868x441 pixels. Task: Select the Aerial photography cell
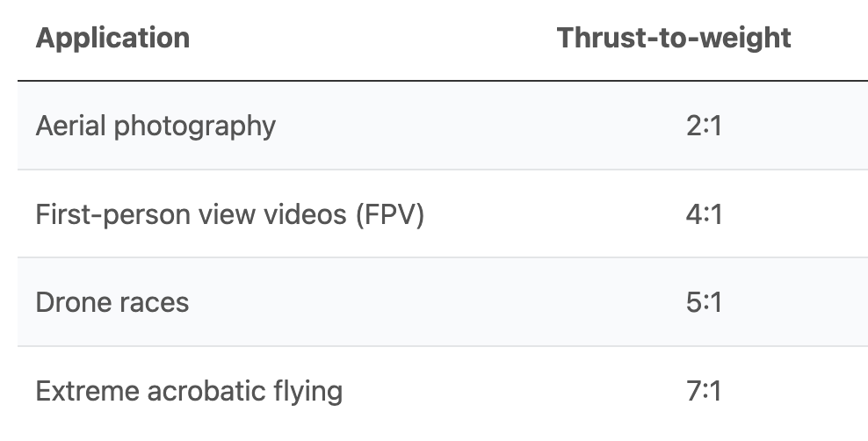[x=156, y=127]
